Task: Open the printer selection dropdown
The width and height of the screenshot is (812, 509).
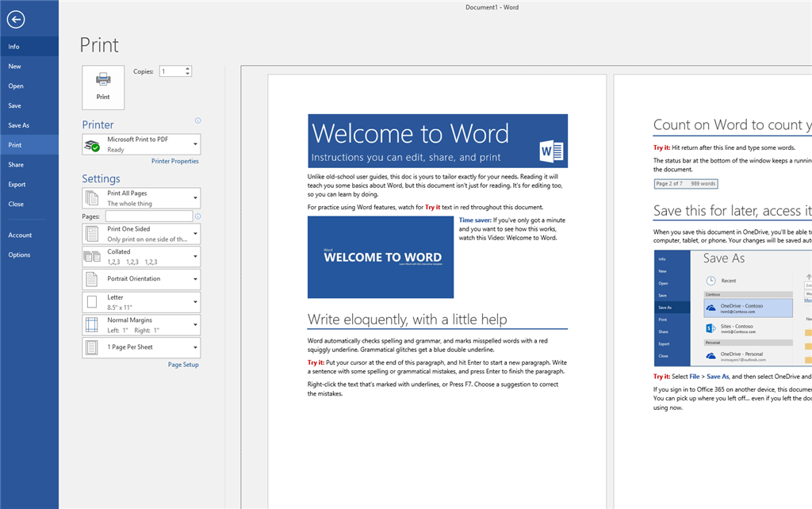Action: [195, 144]
